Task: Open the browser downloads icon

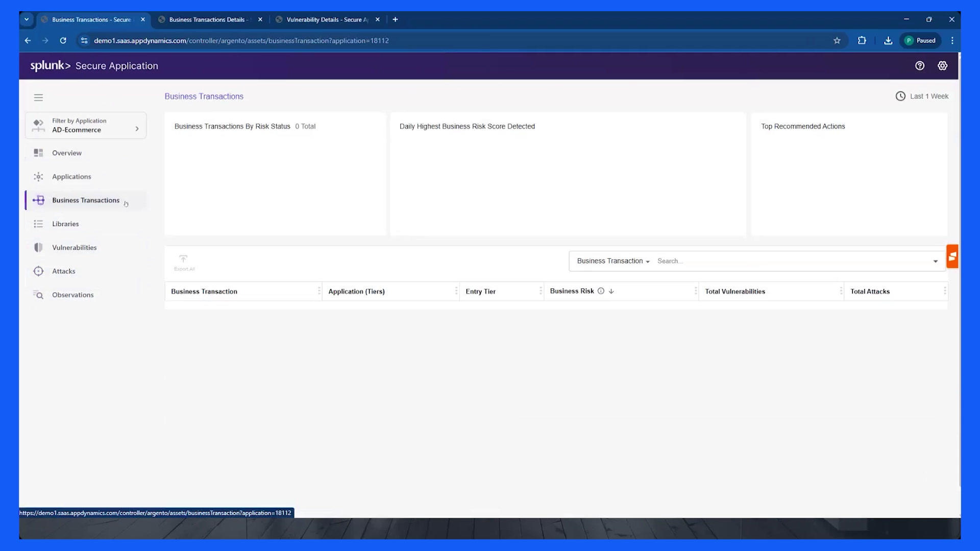Action: pyautogui.click(x=888, y=41)
